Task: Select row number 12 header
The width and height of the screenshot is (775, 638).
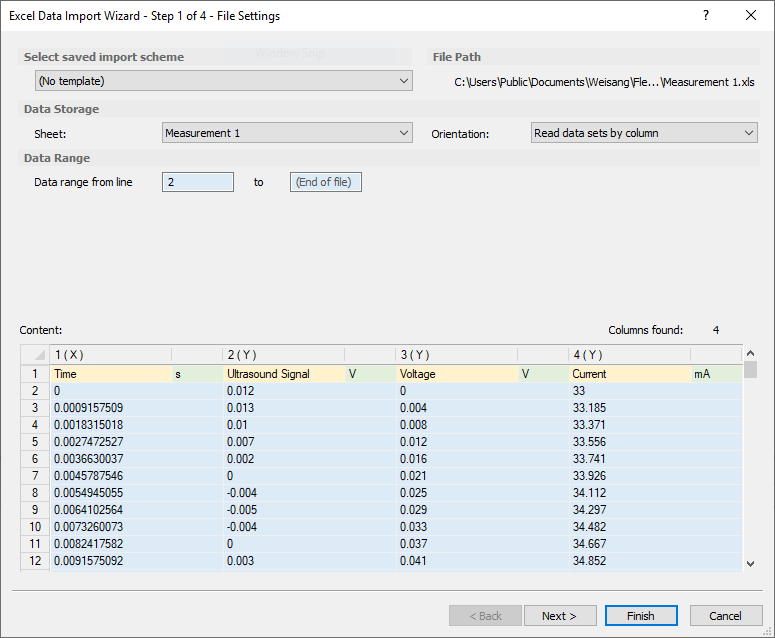Action: click(x=35, y=561)
